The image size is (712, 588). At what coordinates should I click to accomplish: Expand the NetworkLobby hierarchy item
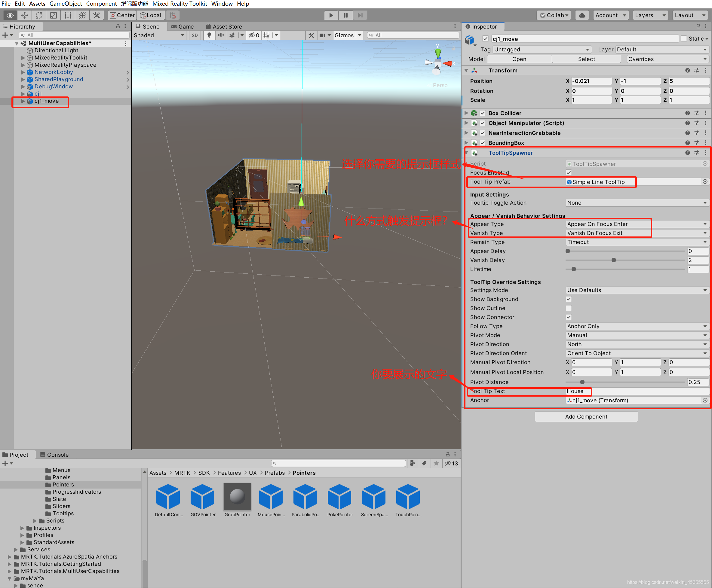pyautogui.click(x=23, y=72)
